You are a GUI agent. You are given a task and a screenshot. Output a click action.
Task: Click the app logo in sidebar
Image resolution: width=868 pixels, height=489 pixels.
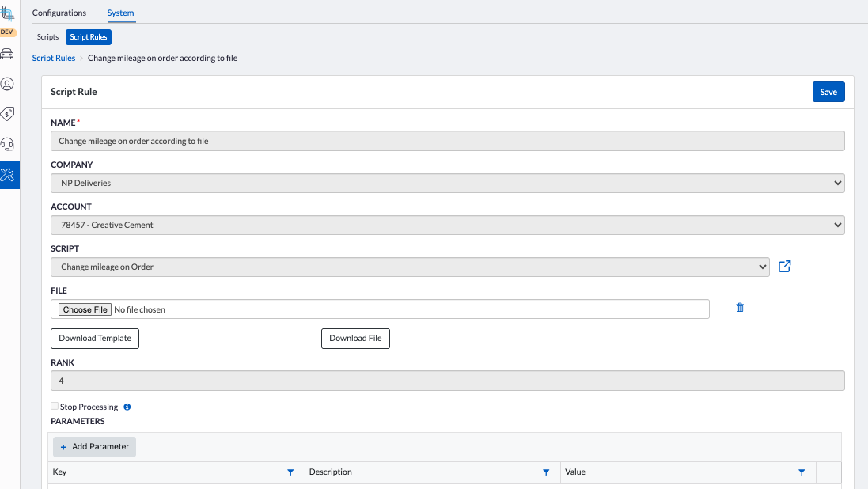[x=7, y=13]
